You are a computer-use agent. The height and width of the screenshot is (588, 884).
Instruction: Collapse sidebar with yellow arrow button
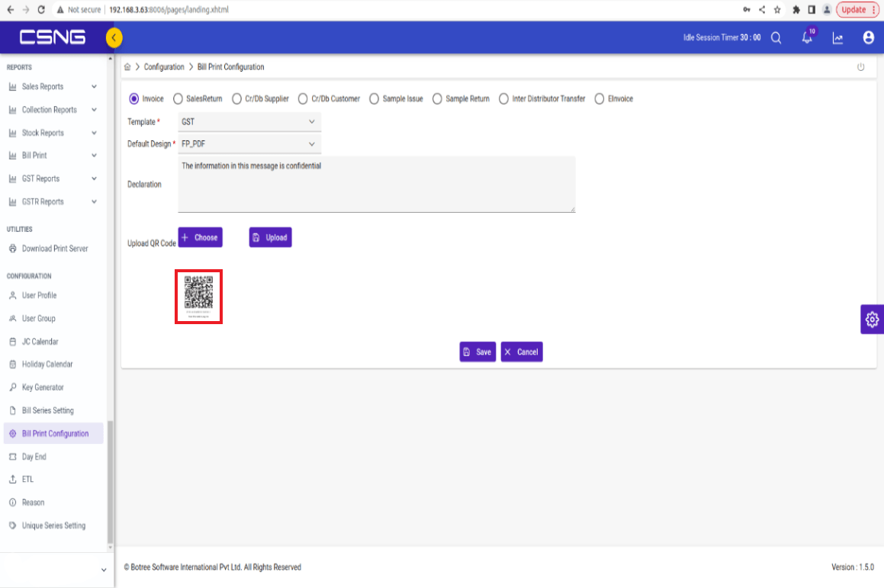(x=114, y=38)
